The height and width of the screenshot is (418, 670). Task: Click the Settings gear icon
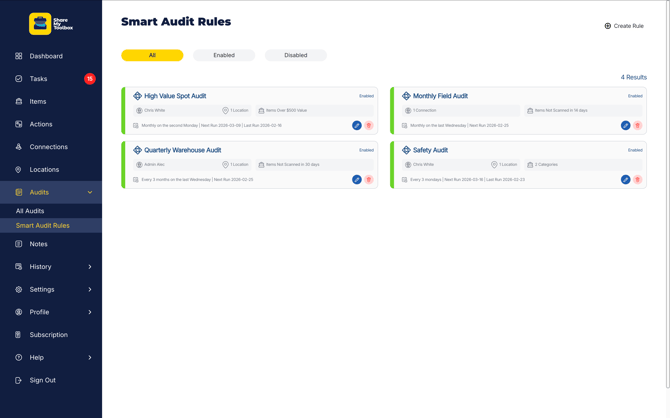(18, 289)
